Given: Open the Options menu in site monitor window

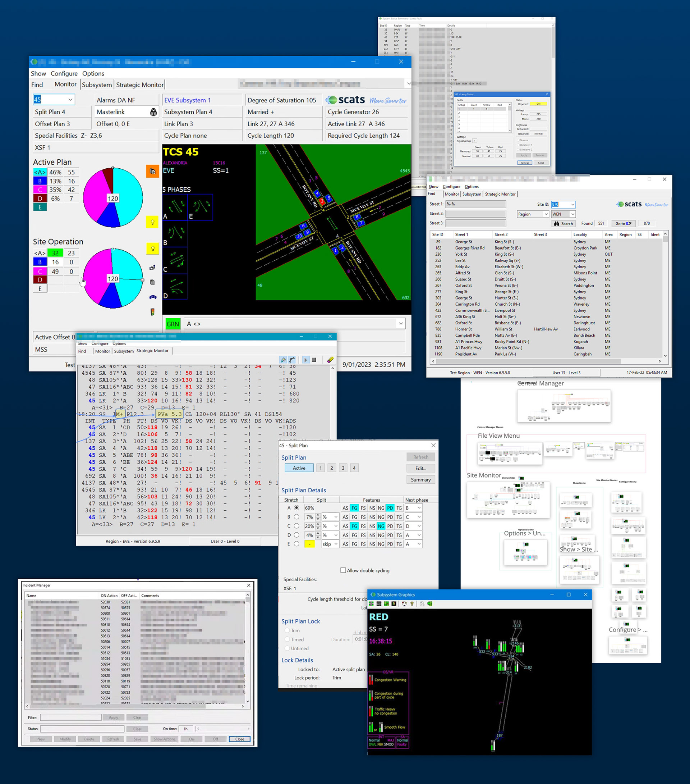Looking at the screenshot, I should (x=93, y=73).
